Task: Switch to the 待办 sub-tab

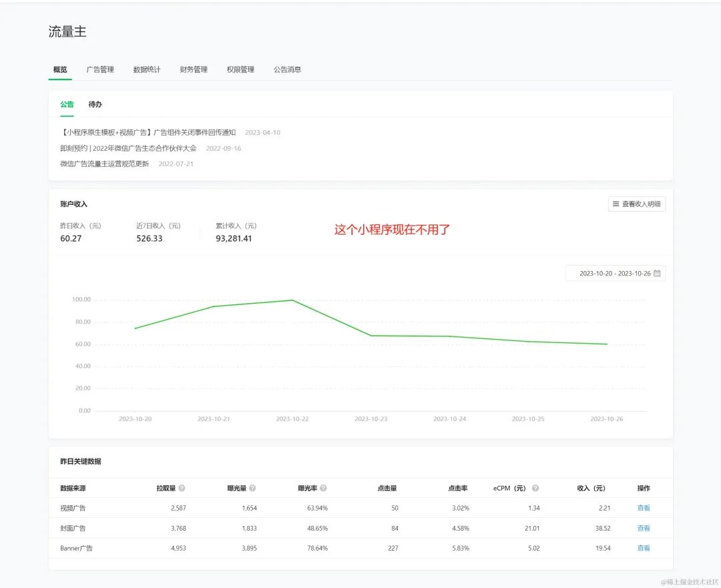Action: (x=95, y=104)
